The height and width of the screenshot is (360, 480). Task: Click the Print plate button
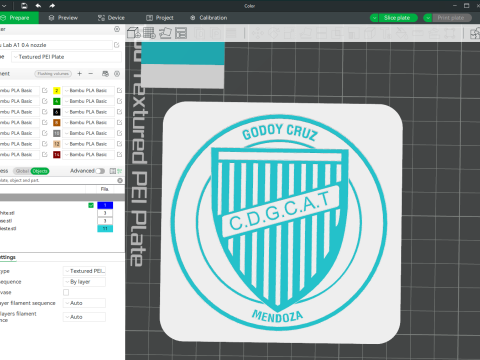point(452,18)
